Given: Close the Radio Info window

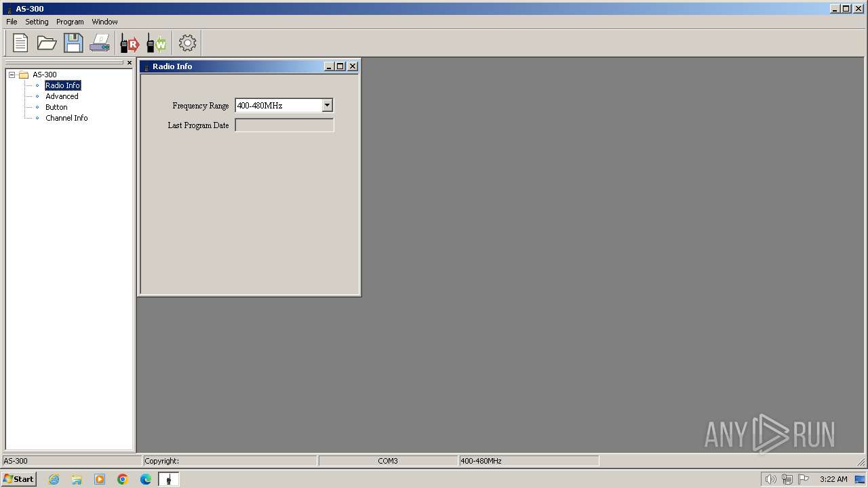Looking at the screenshot, I should tap(353, 66).
